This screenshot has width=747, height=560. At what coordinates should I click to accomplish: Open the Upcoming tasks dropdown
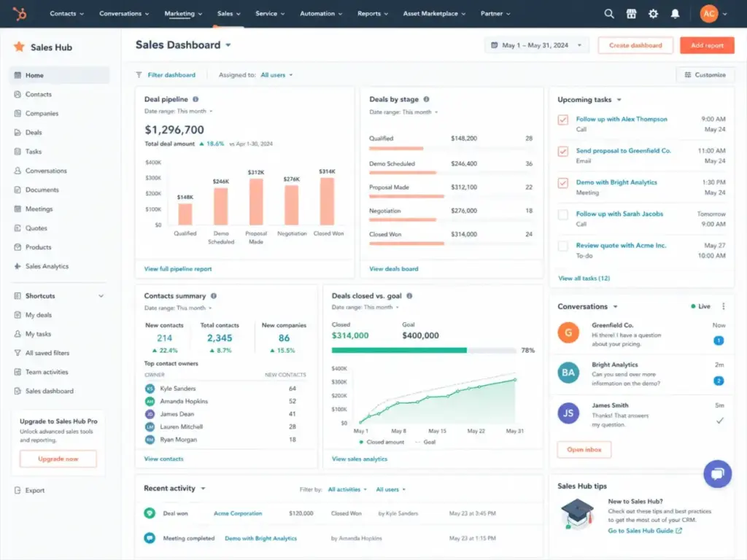point(619,99)
